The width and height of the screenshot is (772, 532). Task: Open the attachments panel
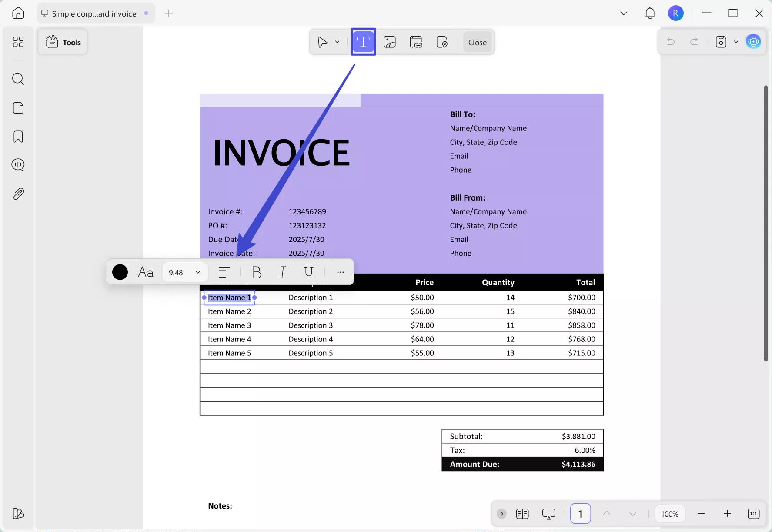click(x=18, y=194)
